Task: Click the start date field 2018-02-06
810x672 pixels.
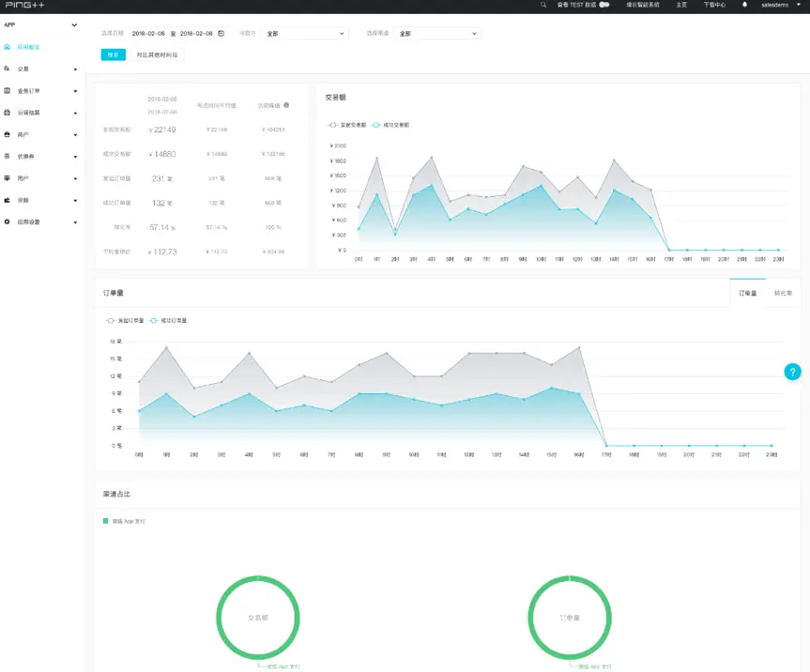Action: (148, 34)
